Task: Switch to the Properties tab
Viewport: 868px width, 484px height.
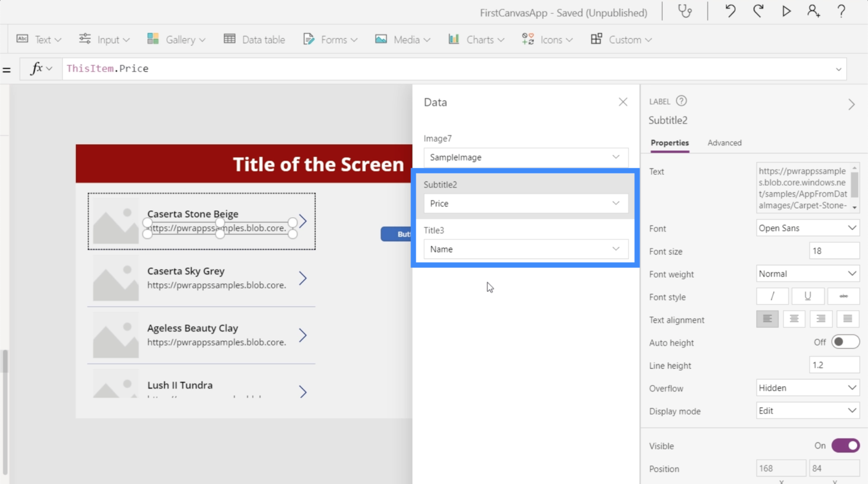Action: [670, 143]
